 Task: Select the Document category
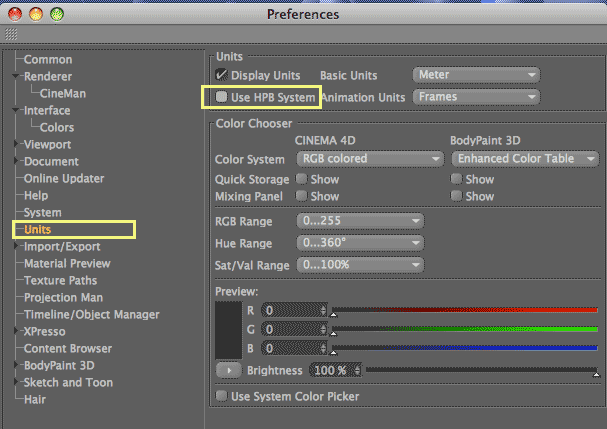pyautogui.click(x=51, y=162)
